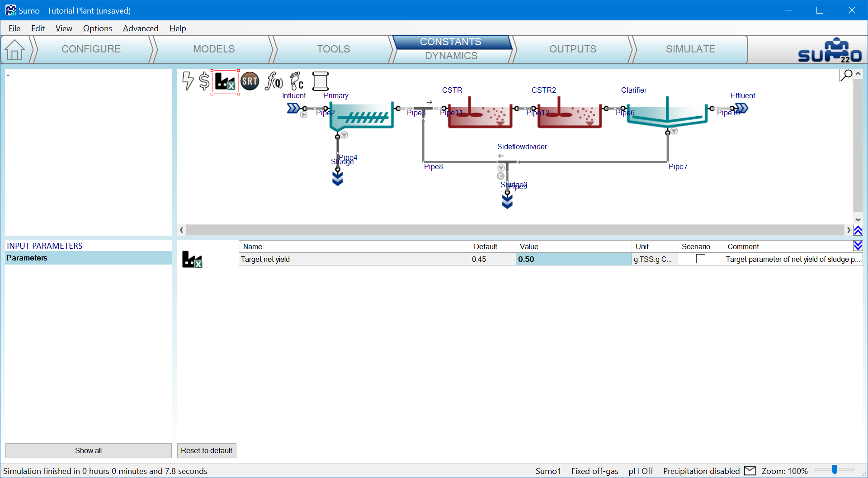Click the SRT calculation icon
Screen dimensions: 868x478
250,81
